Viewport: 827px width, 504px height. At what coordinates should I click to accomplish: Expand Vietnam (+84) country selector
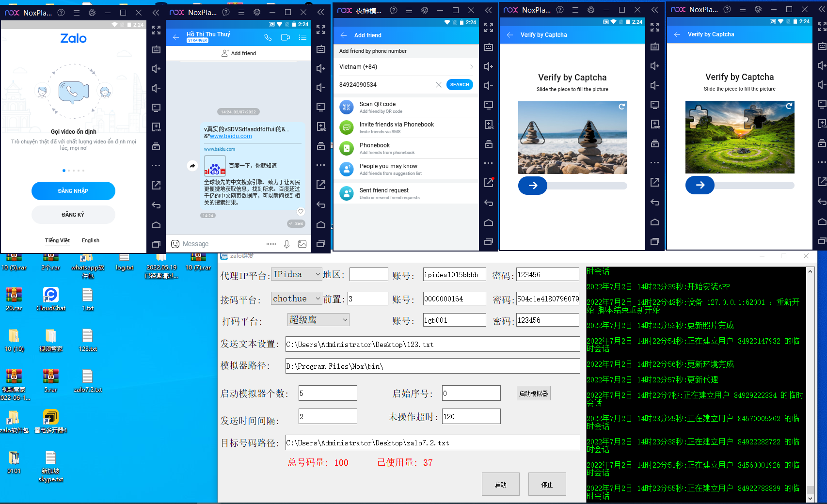[406, 67]
